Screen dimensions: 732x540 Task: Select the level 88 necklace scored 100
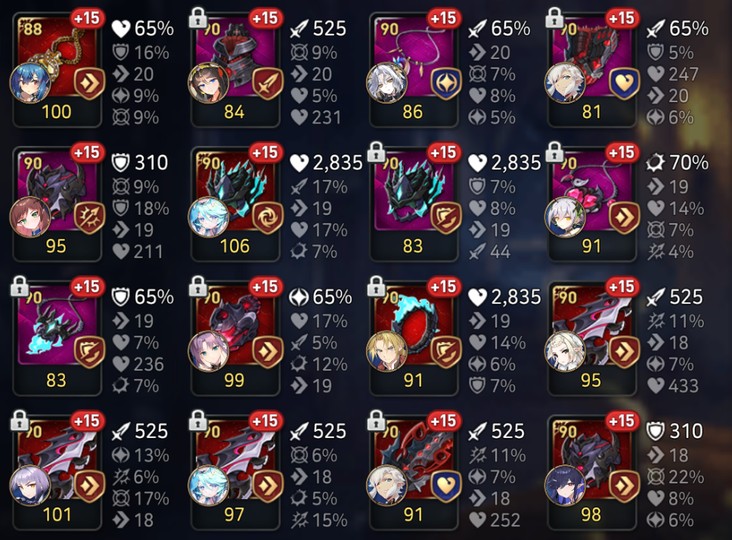[57, 70]
